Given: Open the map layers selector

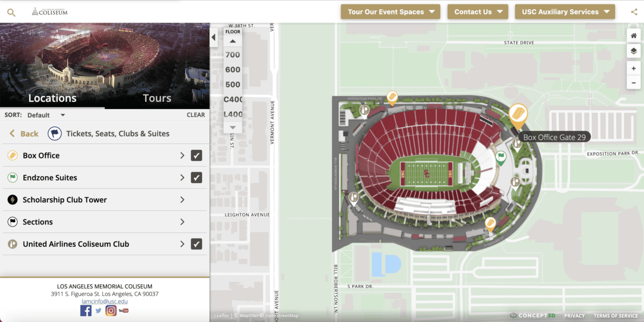Looking at the screenshot, I should pyautogui.click(x=634, y=50).
